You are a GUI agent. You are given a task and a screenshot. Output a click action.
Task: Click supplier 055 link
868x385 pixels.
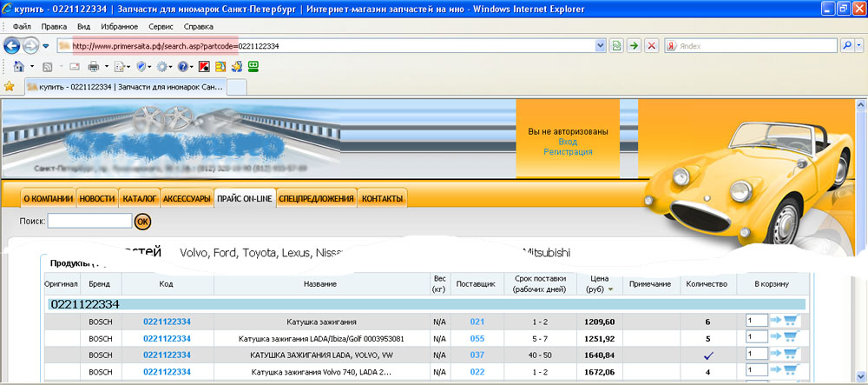pyautogui.click(x=477, y=338)
